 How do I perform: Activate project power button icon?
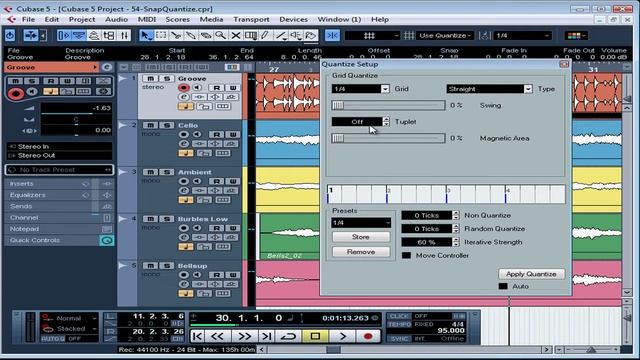10,36
